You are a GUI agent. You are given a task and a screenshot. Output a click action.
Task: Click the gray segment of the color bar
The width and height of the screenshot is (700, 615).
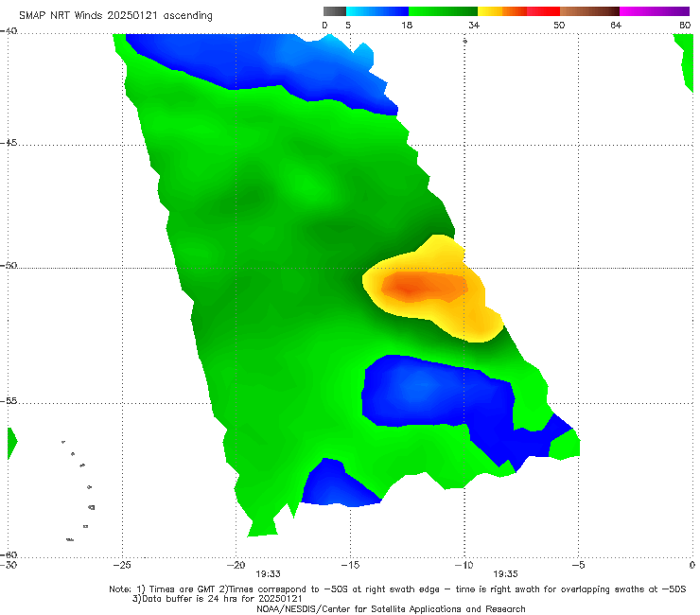pyautogui.click(x=335, y=11)
